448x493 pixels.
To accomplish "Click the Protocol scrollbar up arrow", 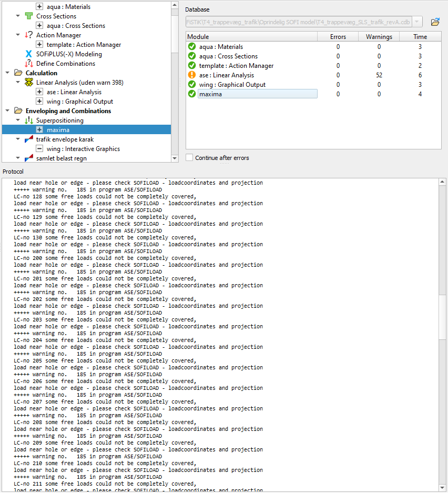I will click(442, 182).
